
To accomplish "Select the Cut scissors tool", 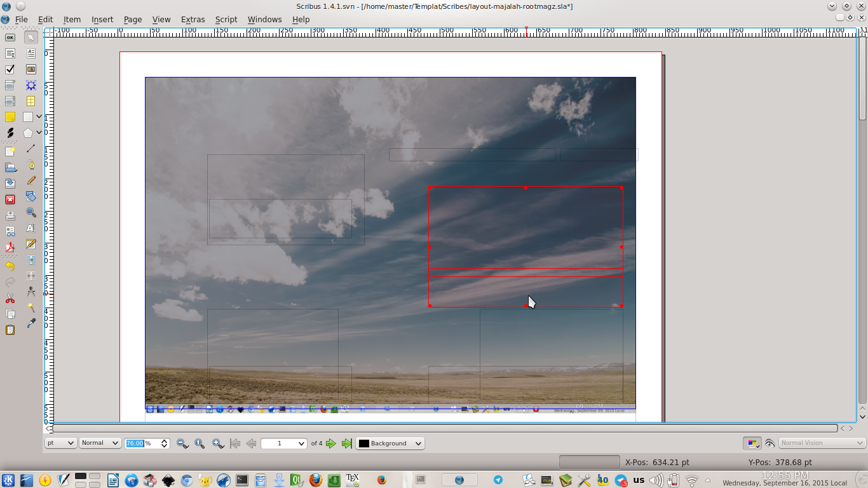I will coord(10,299).
